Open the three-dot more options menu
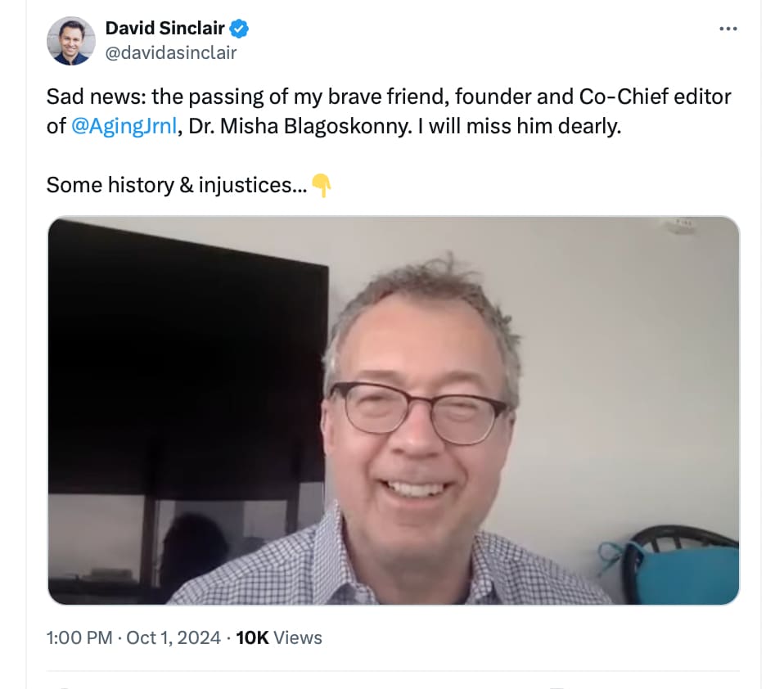This screenshot has width=784, height=689. [x=728, y=29]
